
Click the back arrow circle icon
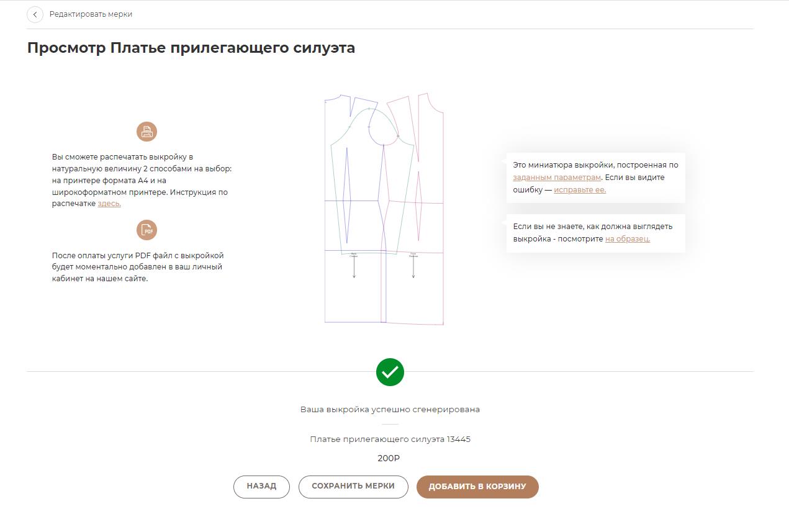click(x=35, y=14)
